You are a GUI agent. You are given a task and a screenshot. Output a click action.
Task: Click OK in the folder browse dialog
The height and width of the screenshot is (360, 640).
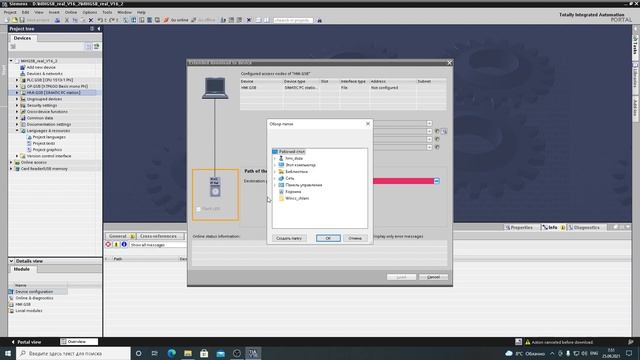pos(328,238)
